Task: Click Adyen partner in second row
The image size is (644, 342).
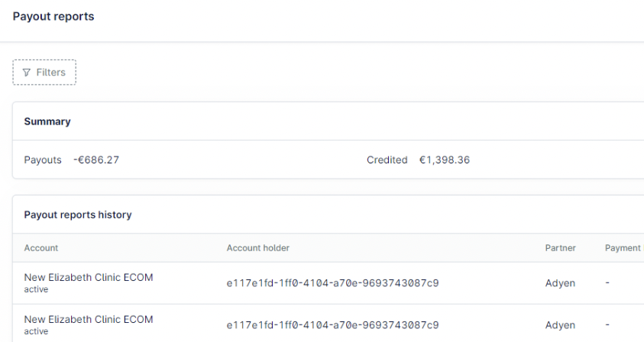Action: click(x=560, y=325)
